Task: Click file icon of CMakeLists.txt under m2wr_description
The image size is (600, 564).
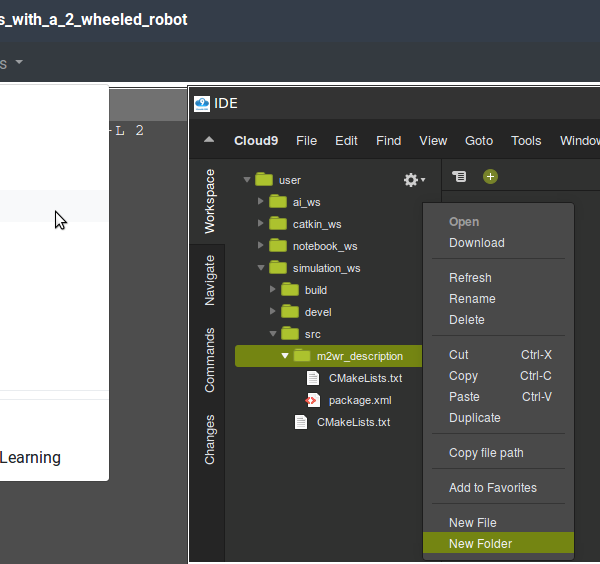Action: 313,378
